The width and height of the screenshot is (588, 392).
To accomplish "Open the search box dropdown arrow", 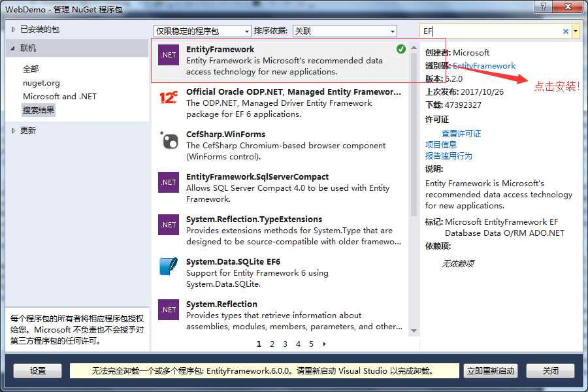I will click(x=576, y=31).
